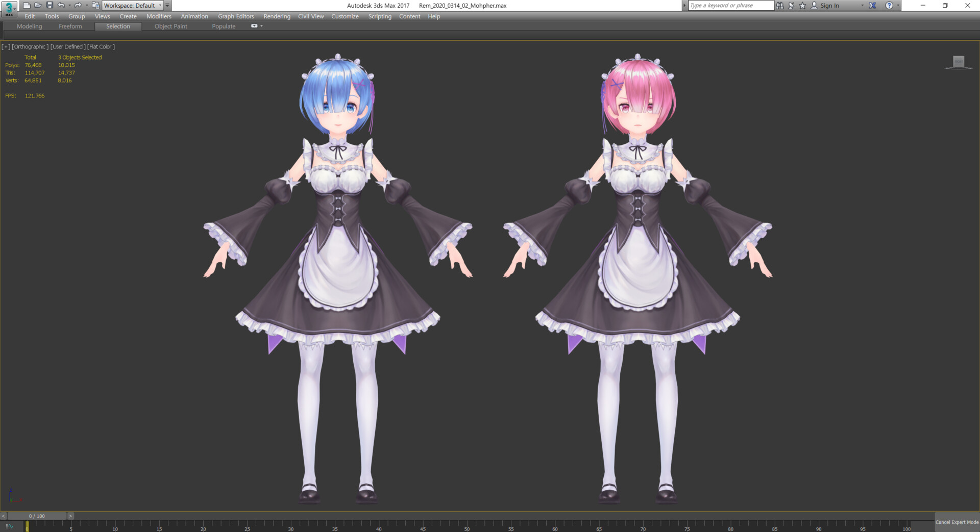Switch to the Populate ribbon tab
Image resolution: width=980 pixels, height=532 pixels.
pos(224,27)
